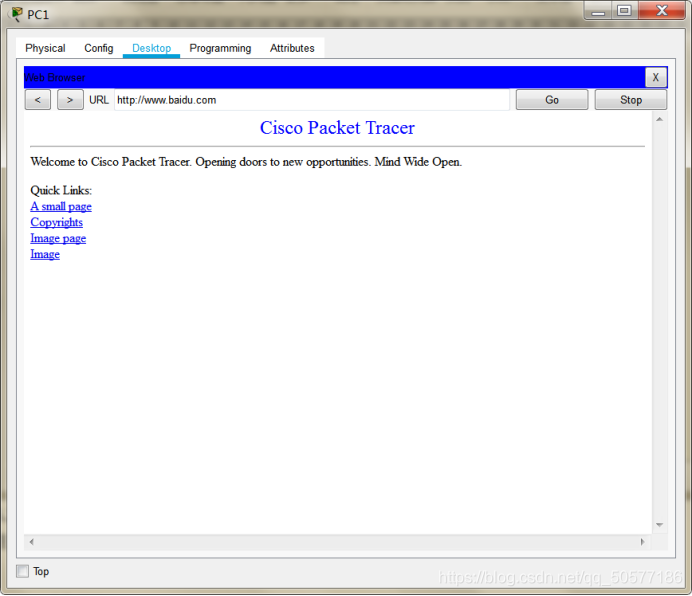Click the horizontal scrollbar right arrow
Viewport: 692px width, 596px height.
coord(643,541)
